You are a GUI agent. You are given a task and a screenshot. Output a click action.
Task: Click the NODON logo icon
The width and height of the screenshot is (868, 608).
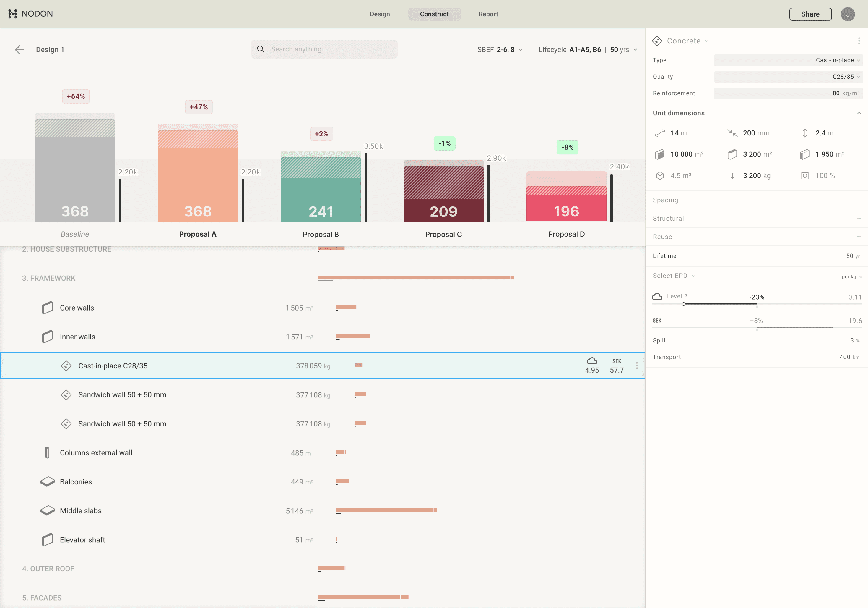pyautogui.click(x=12, y=14)
